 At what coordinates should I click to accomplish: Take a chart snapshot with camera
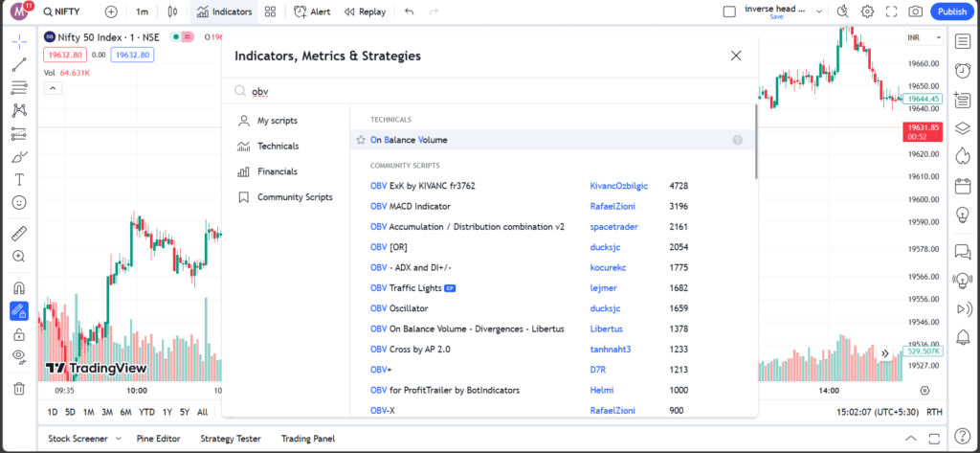coord(916,11)
